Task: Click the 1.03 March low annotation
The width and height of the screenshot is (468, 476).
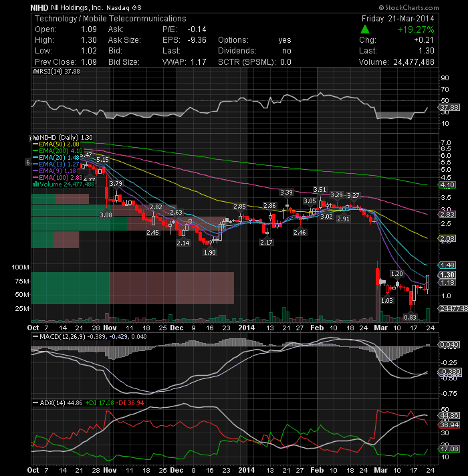Action: point(387,301)
